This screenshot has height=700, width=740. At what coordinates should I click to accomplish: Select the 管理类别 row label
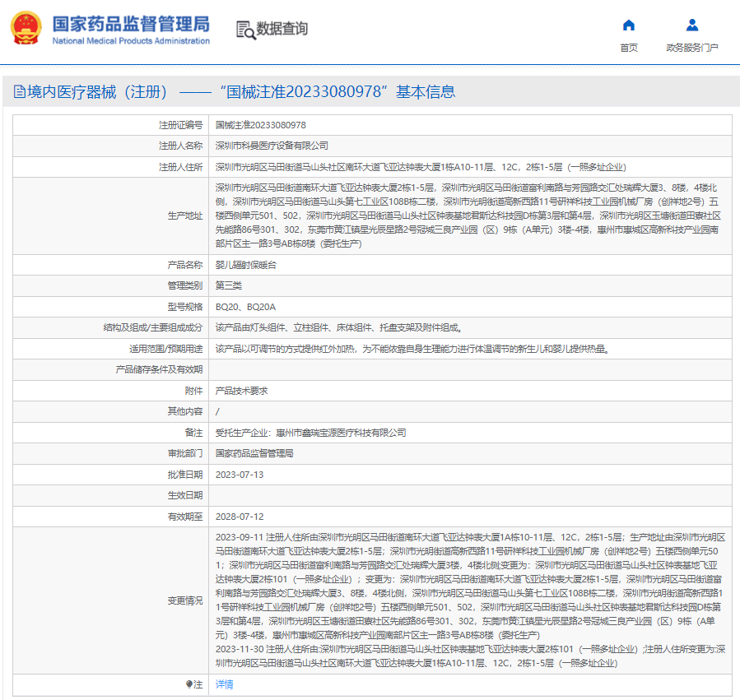tap(185, 286)
